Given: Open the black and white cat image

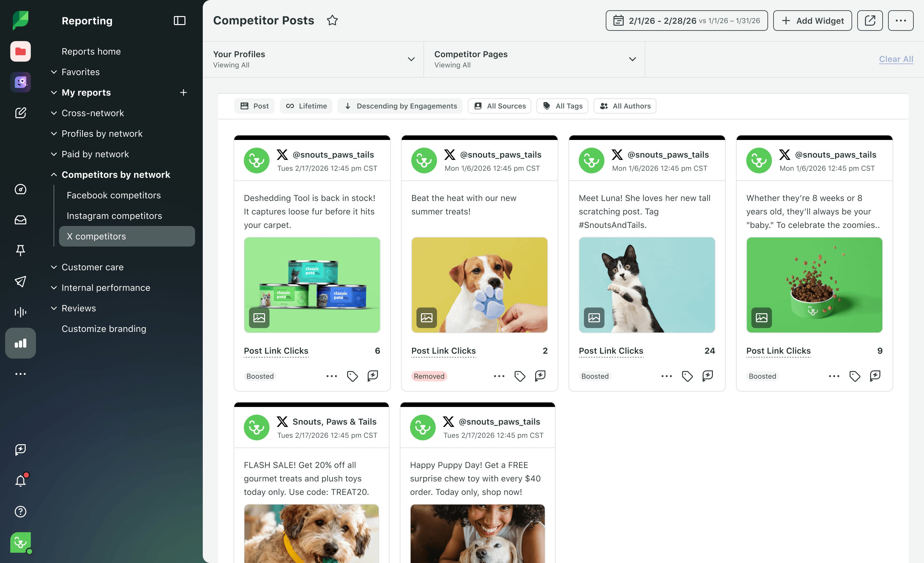Looking at the screenshot, I should pos(647,285).
